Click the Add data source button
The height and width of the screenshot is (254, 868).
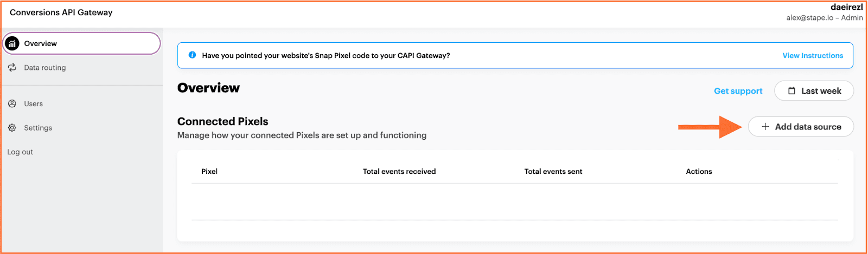[x=801, y=127]
